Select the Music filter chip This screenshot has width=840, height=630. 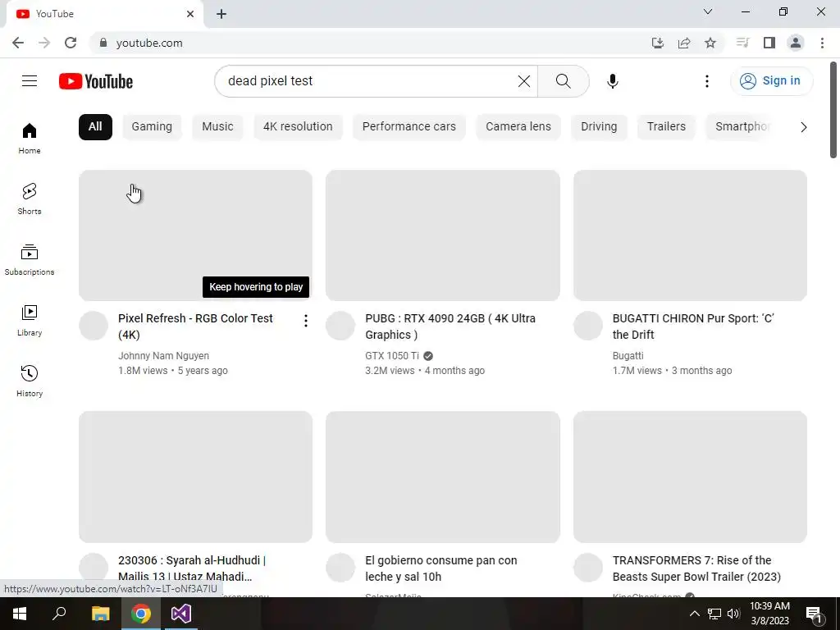217,127
